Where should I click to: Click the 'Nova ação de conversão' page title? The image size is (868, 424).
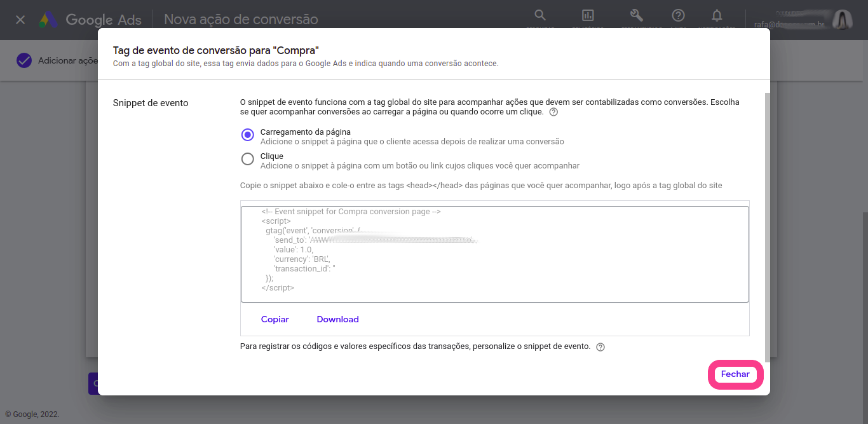[241, 20]
